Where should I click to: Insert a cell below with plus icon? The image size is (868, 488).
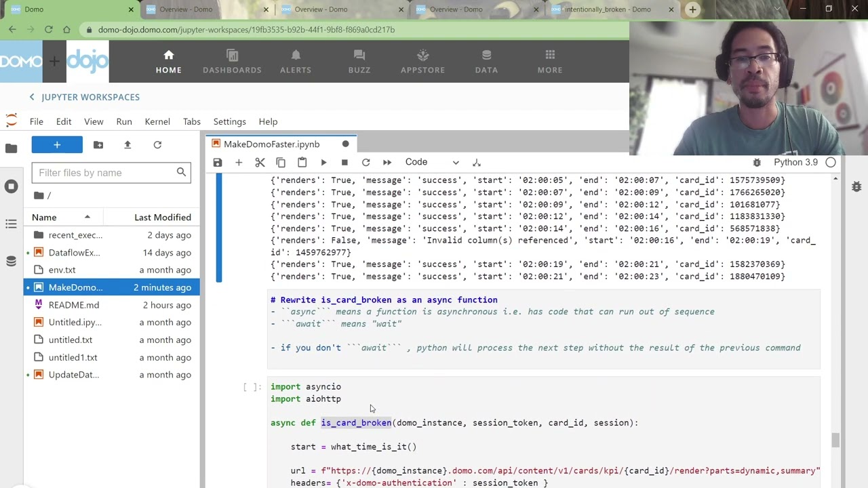pyautogui.click(x=239, y=163)
